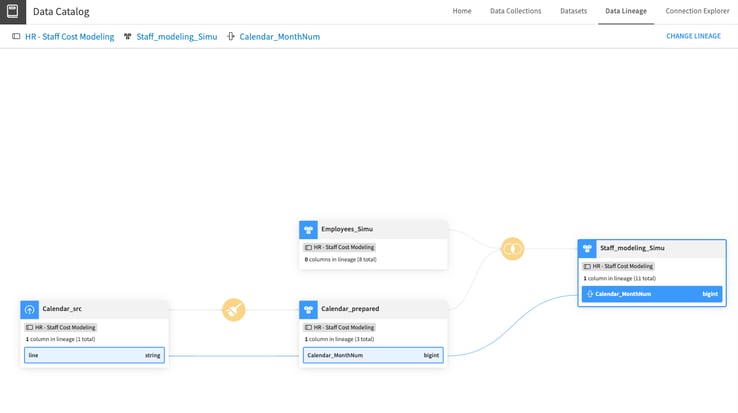
Task: Open the Staff_modeling_Simu breadcrumb link
Action: click(176, 37)
